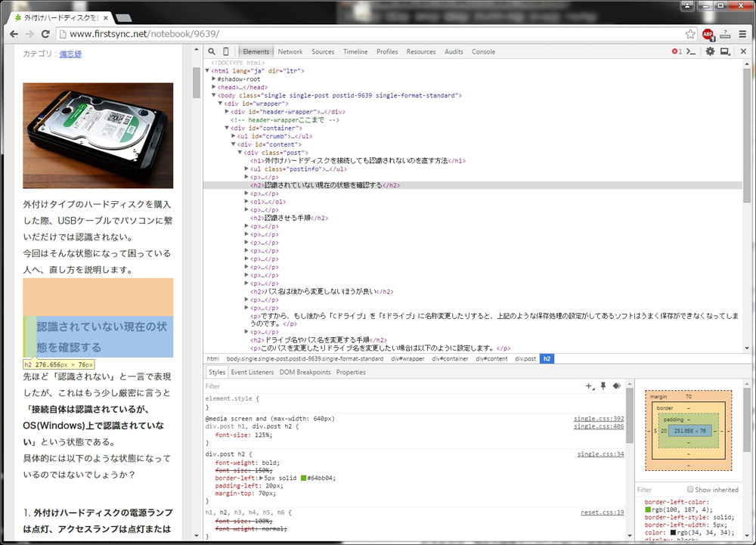
Task: Open the Profiles tab
Action: pyautogui.click(x=387, y=51)
